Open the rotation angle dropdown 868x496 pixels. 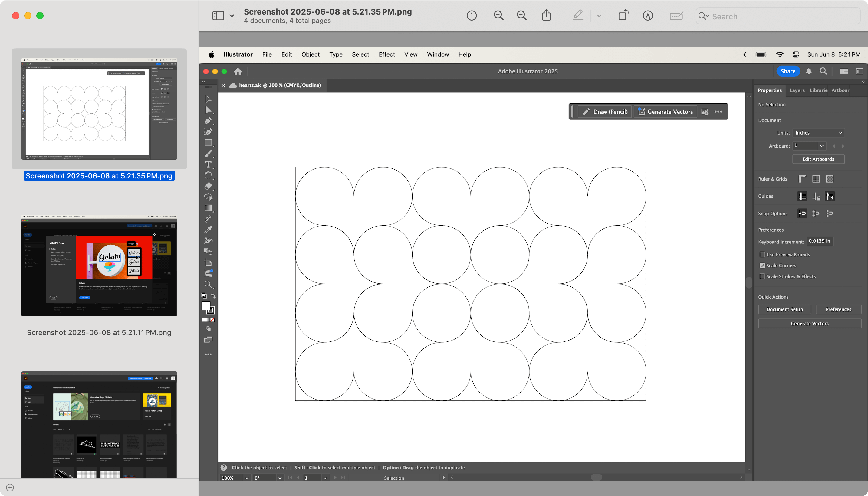click(x=279, y=478)
